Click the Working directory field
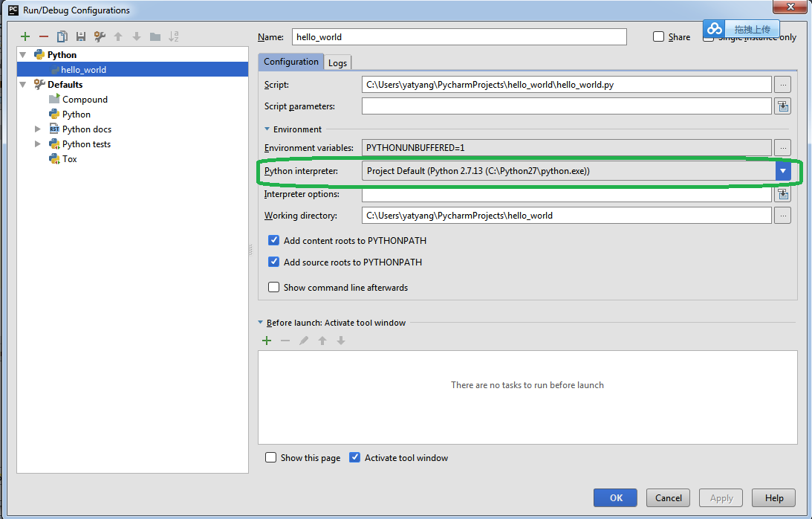The image size is (812, 519). coord(567,215)
